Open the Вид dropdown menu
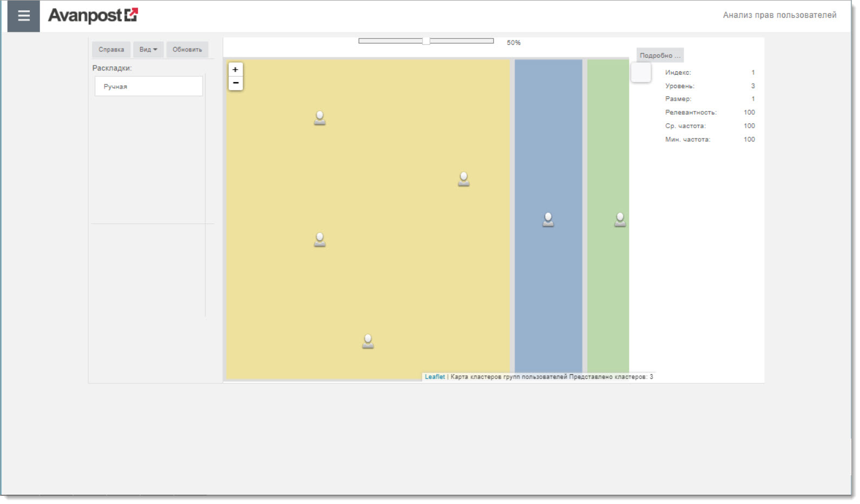The width and height of the screenshot is (860, 504). pos(148,50)
